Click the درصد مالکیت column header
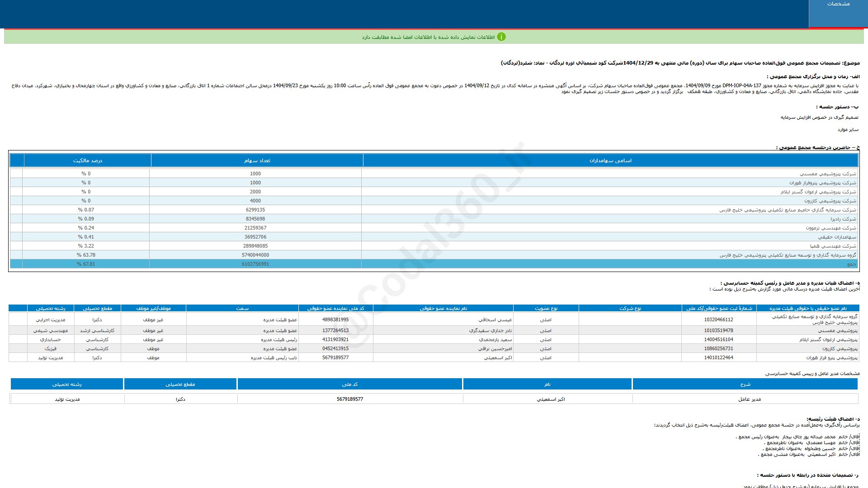The image size is (868, 488). tap(88, 160)
